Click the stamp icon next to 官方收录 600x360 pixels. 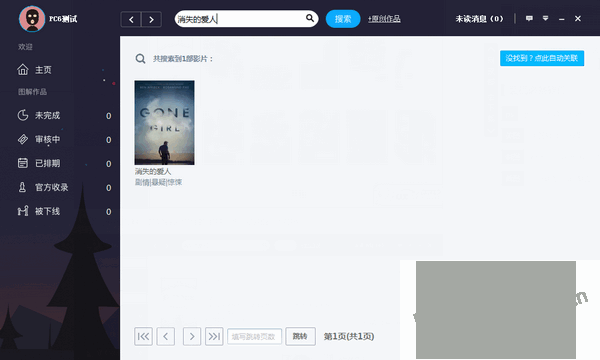(23, 187)
